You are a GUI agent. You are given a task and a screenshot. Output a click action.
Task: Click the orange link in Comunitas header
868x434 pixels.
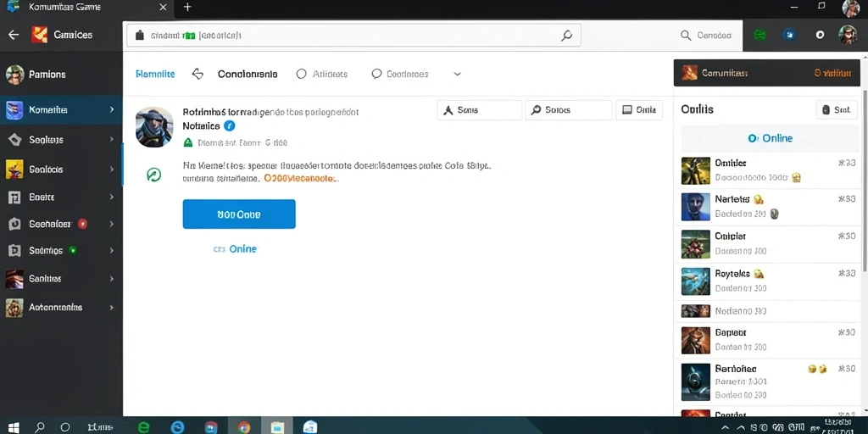(833, 73)
